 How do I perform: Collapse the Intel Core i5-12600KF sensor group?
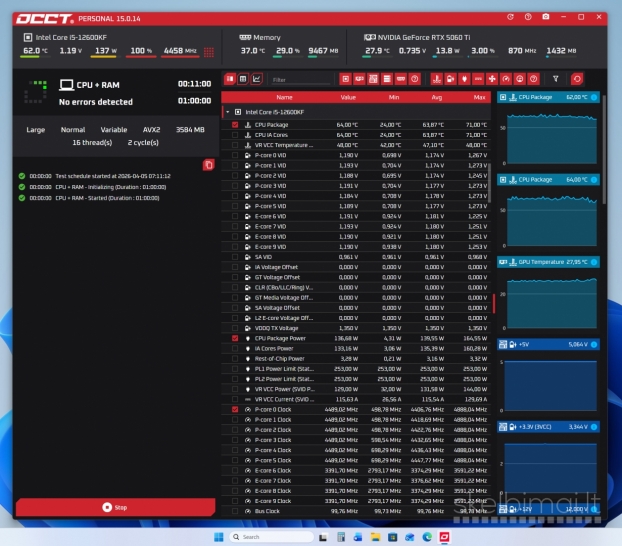click(228, 112)
